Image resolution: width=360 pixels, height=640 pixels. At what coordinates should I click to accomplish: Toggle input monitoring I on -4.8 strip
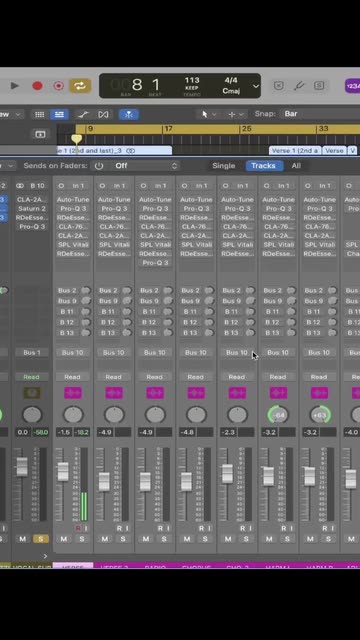209,528
